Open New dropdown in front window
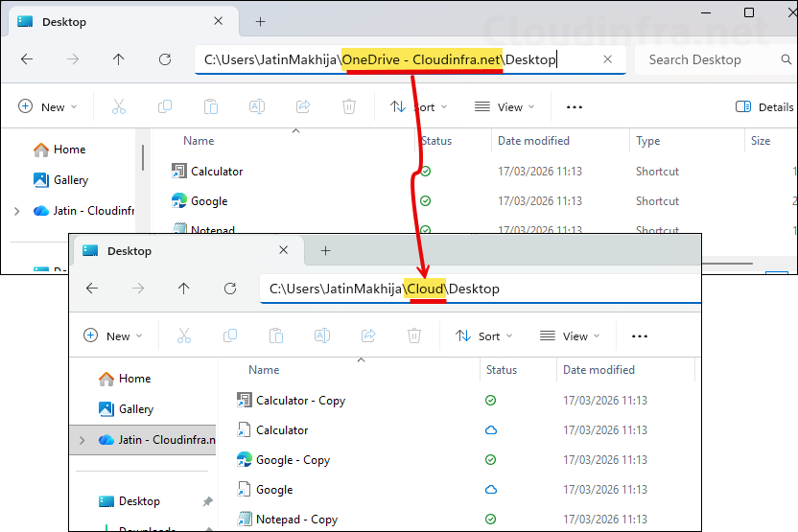 (x=112, y=335)
